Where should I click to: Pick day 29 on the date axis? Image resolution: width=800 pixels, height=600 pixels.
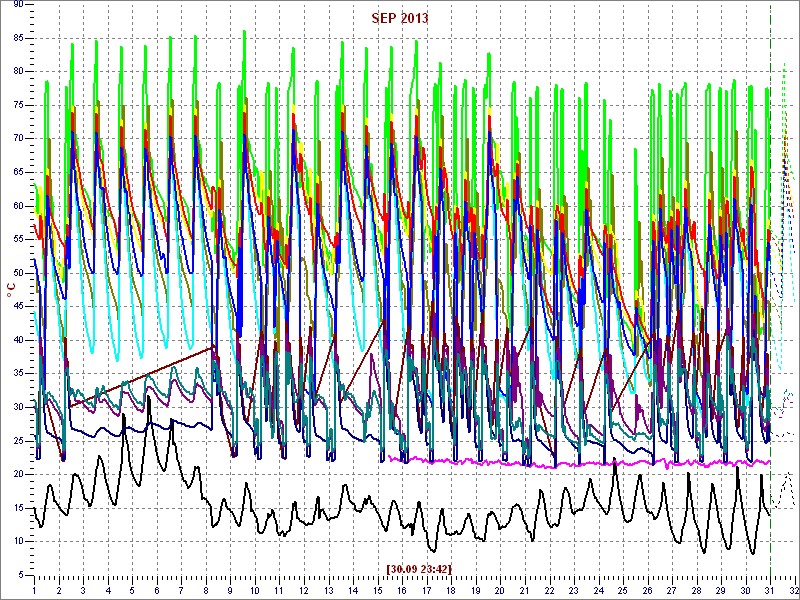tap(720, 590)
